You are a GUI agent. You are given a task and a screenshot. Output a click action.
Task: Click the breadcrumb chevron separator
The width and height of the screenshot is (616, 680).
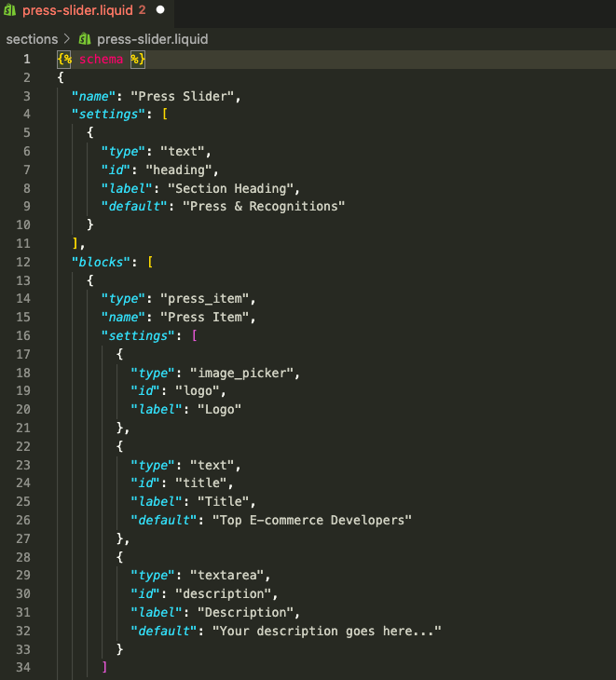tap(67, 39)
